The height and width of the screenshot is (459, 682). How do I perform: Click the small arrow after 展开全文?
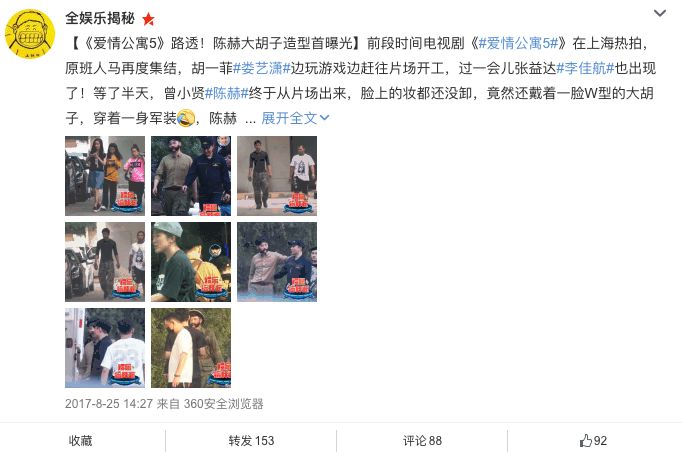(324, 118)
